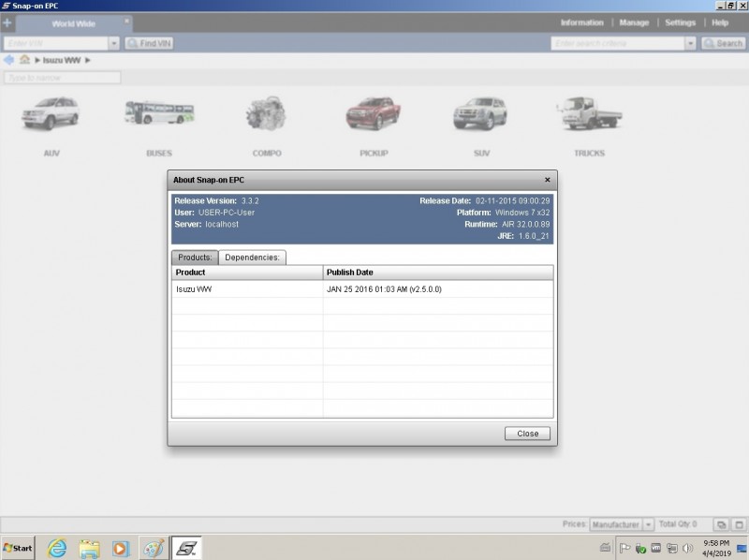749x560 pixels.
Task: Add a new tab with plus icon
Action: [x=7, y=22]
